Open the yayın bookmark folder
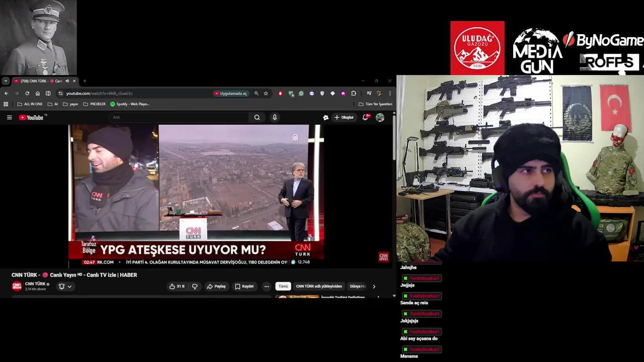This screenshot has height=362, width=644. click(x=70, y=104)
